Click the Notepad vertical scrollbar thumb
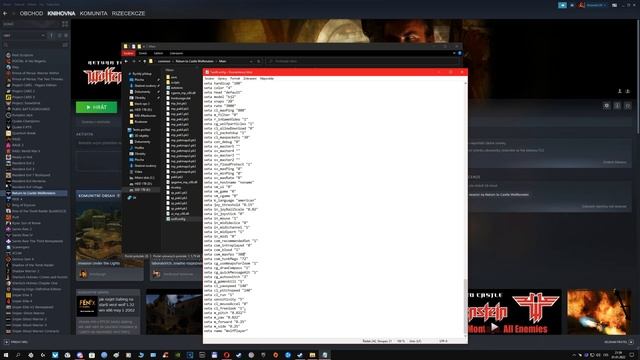The width and height of the screenshot is (640, 360). 466,306
